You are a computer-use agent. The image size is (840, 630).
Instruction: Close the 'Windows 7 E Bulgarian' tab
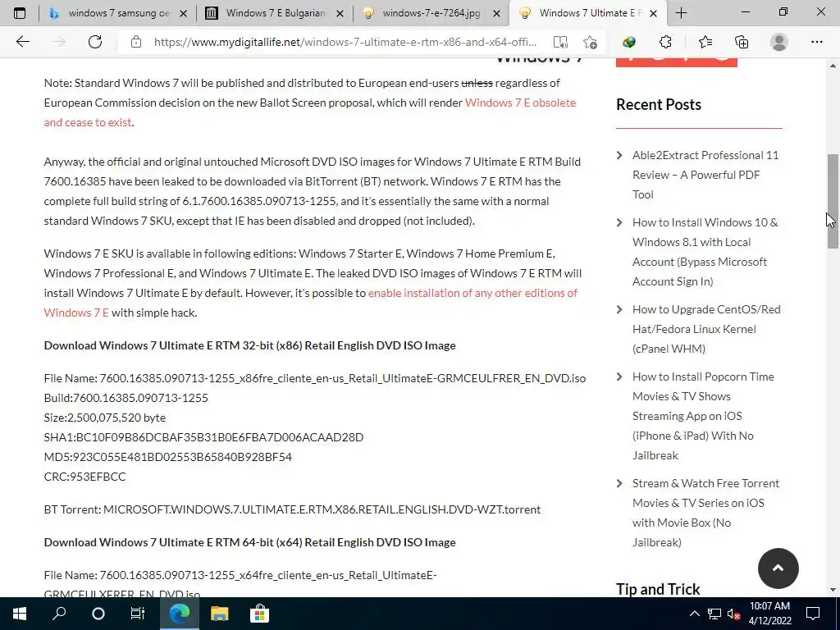[x=340, y=13]
